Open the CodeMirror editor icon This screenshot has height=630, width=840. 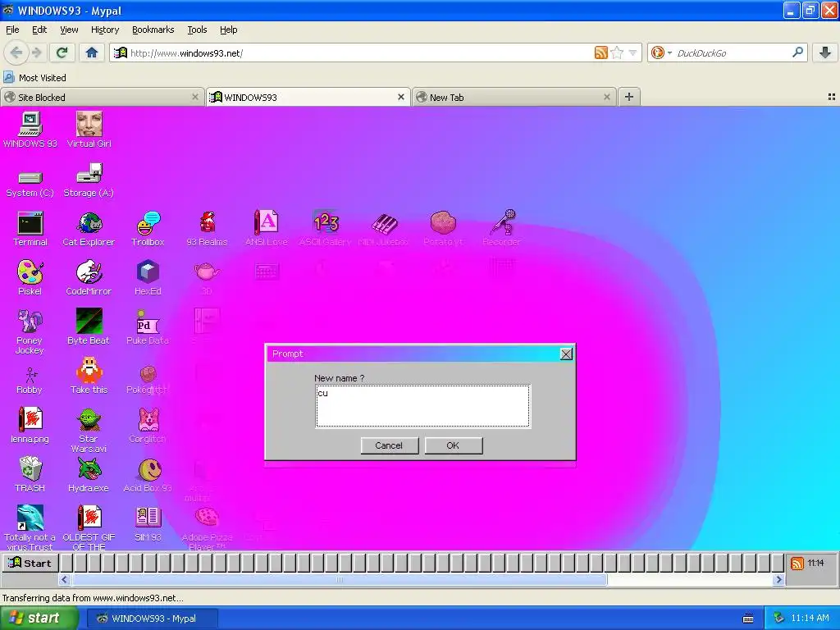click(x=89, y=278)
